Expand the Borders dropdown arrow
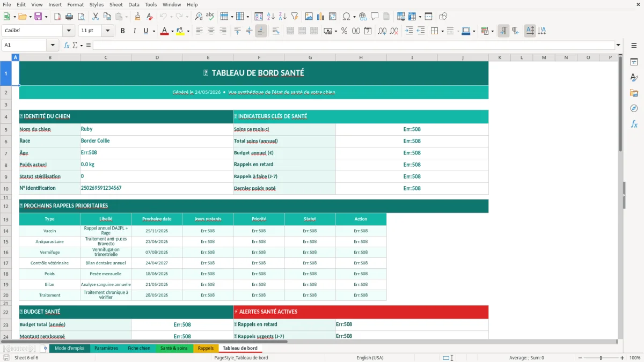 (x=442, y=31)
